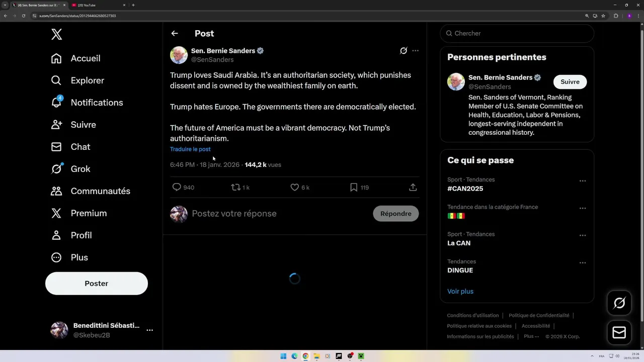Click the Répondre button

pos(396,214)
